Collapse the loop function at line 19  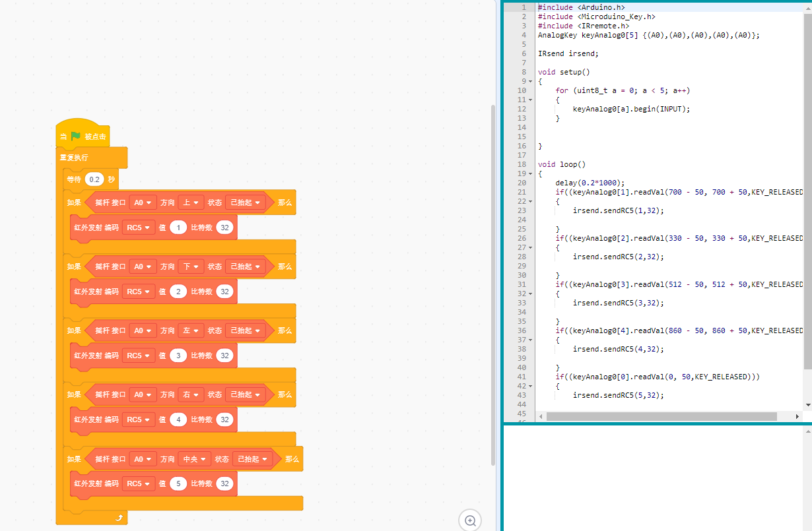coord(530,173)
